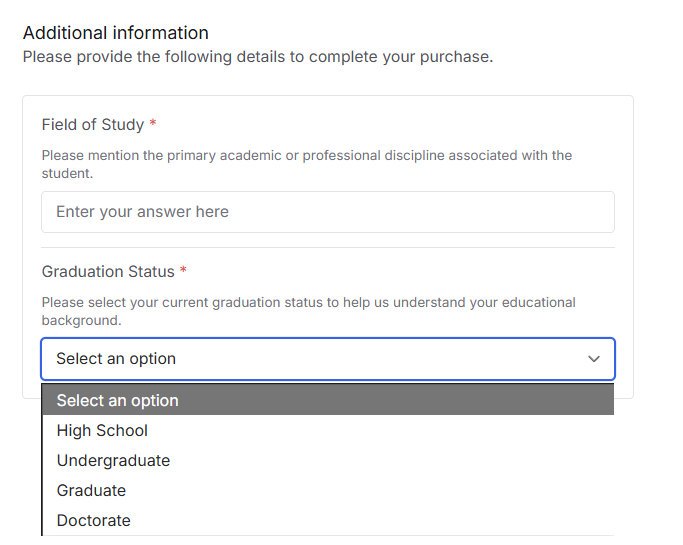Image resolution: width=683 pixels, height=545 pixels.
Task: Click the 'Additional information' heading
Action: pyautogui.click(x=116, y=33)
